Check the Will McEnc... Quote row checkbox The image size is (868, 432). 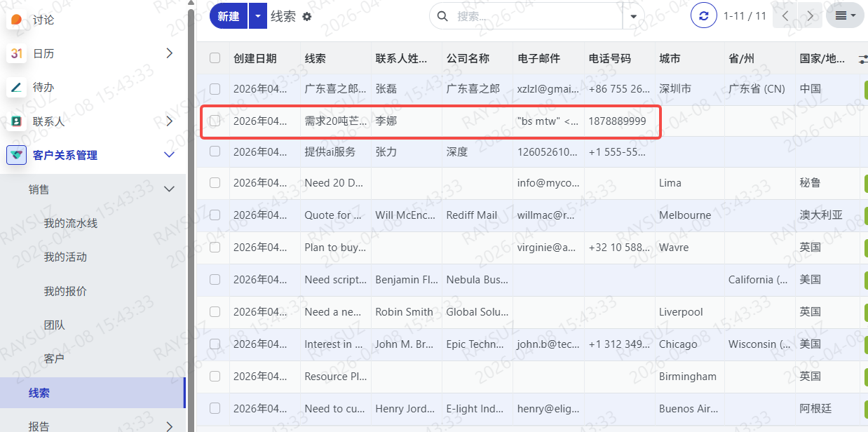coord(215,215)
